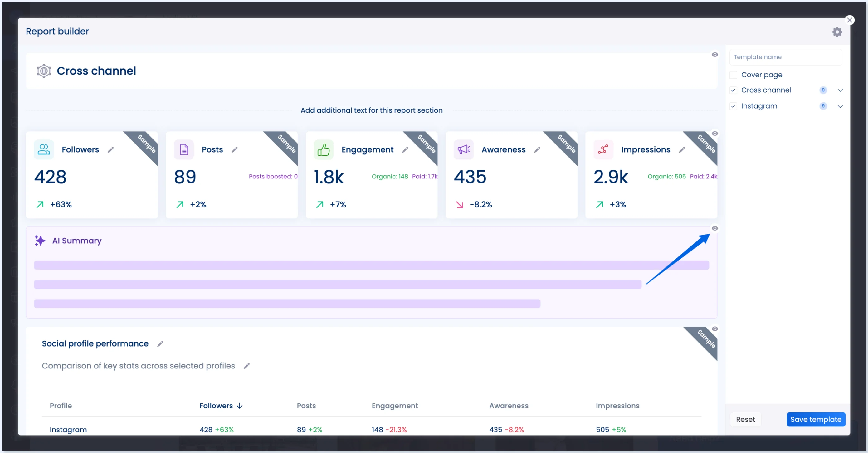Edit the Comparison of key stats subtitle

pyautogui.click(x=247, y=366)
